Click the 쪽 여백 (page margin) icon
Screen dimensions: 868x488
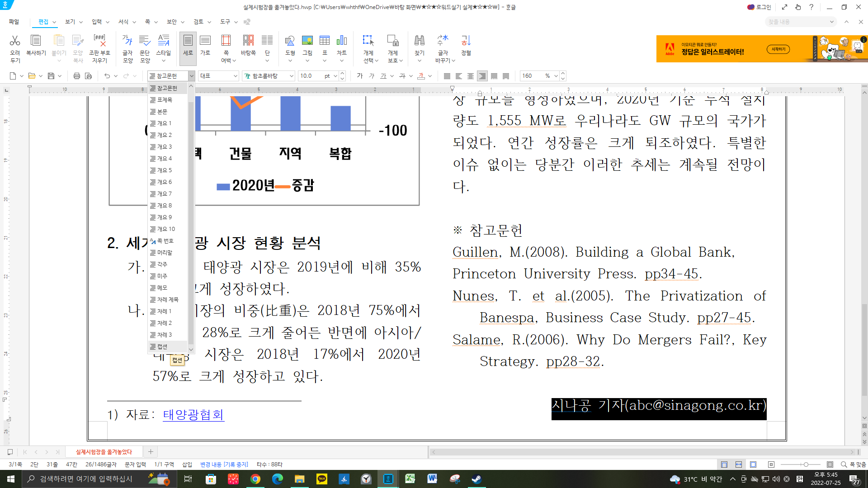tap(226, 41)
